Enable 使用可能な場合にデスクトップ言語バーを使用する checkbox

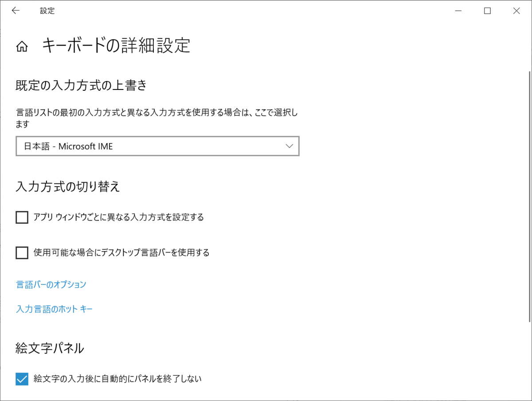[22, 253]
